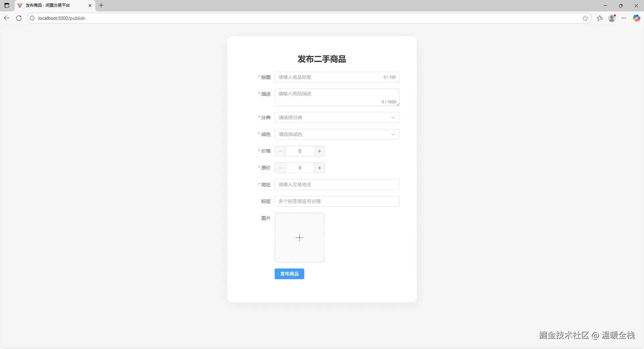This screenshot has width=644, height=349.
Task: Click the browser back arrow
Action: [7, 18]
